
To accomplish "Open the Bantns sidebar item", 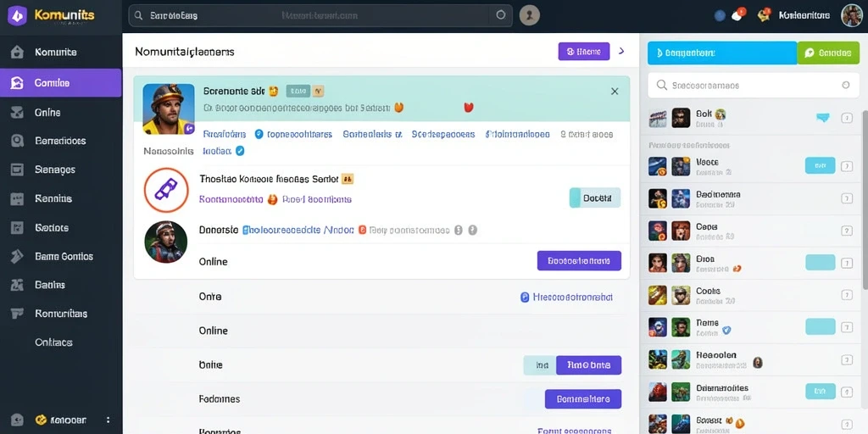I will [61, 285].
